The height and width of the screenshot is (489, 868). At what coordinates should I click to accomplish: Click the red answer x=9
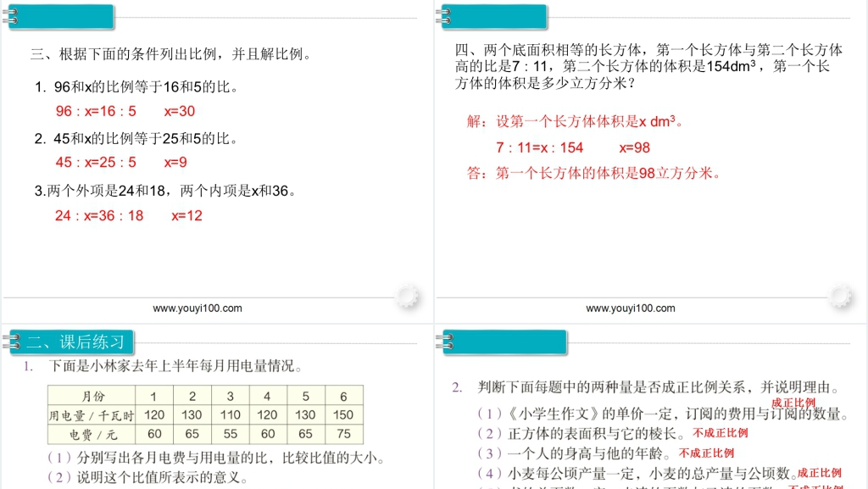(x=175, y=162)
